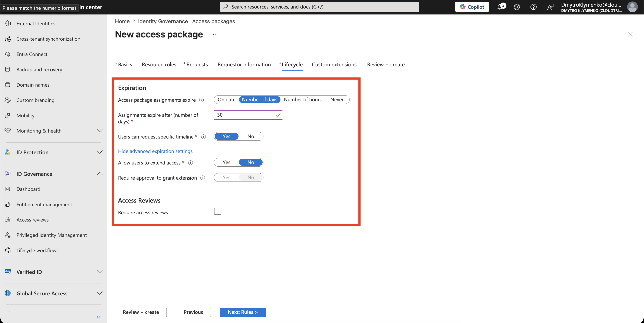The width and height of the screenshot is (644, 323).
Task: Open the settings gear icon
Action: coord(517,7)
